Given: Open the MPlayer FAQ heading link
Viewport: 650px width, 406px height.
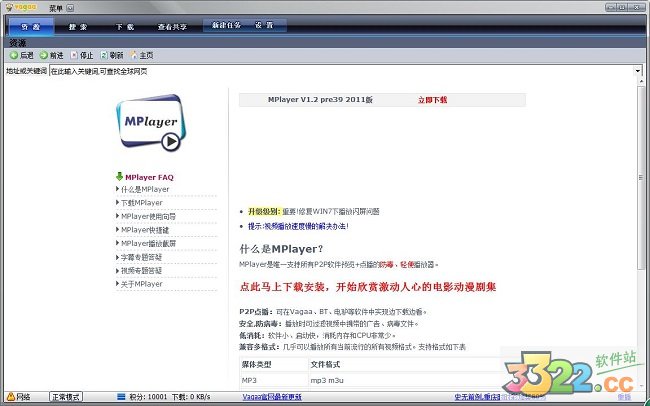Looking at the screenshot, I should (x=149, y=177).
